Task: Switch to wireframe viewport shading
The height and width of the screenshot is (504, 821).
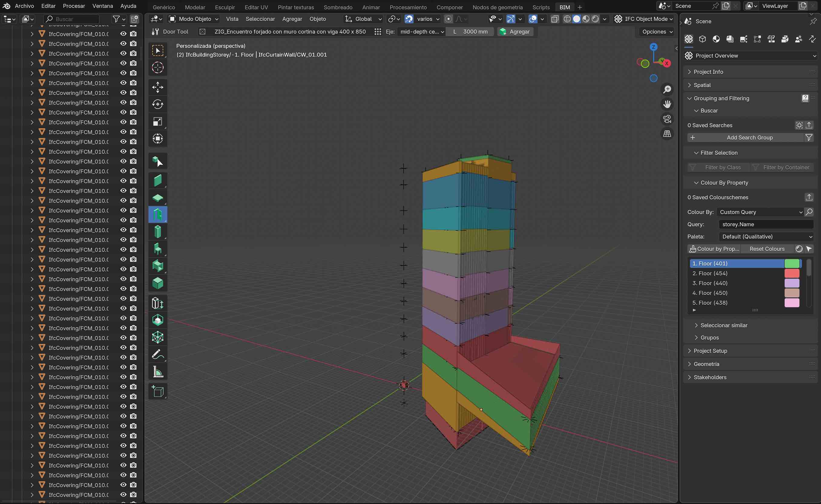Action: point(567,19)
